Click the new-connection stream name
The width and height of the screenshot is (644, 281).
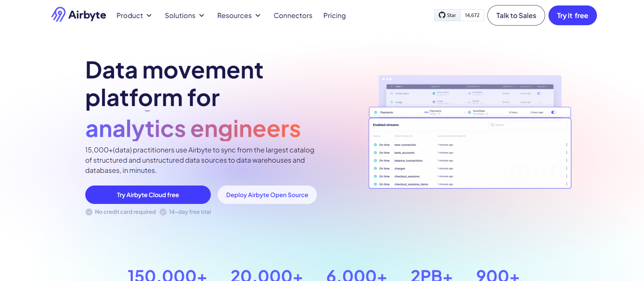click(405, 145)
